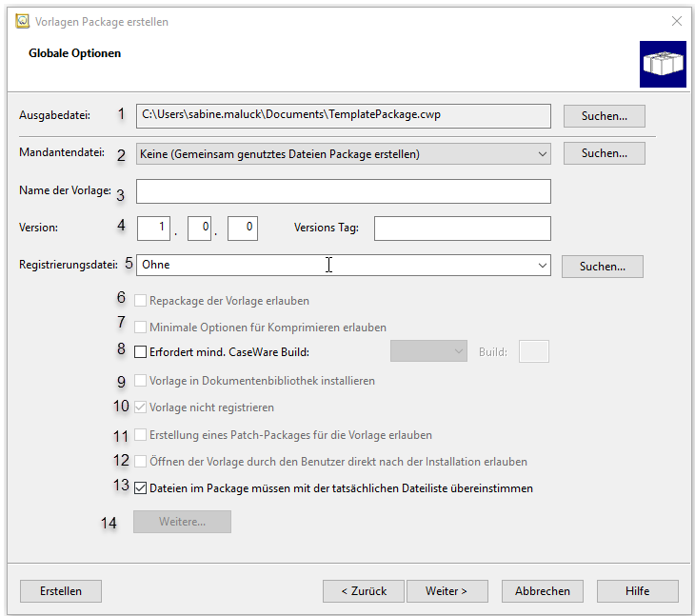This screenshot has height=616, width=695.
Task: Go back using the Zurück button
Action: (364, 591)
